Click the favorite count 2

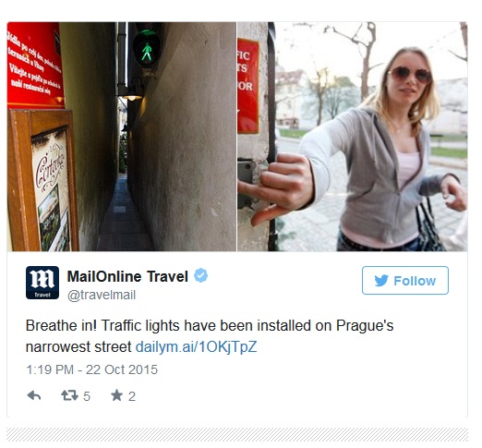click(132, 396)
